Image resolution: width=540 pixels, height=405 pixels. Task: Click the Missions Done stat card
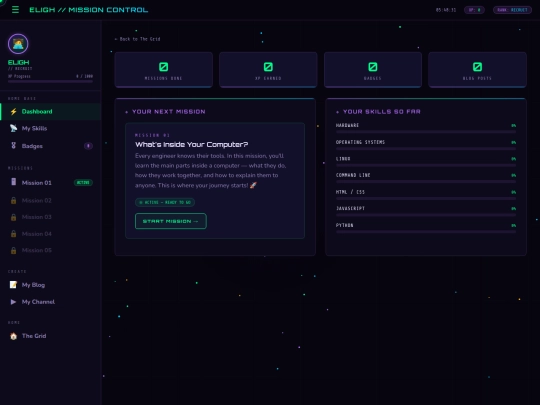(x=164, y=70)
